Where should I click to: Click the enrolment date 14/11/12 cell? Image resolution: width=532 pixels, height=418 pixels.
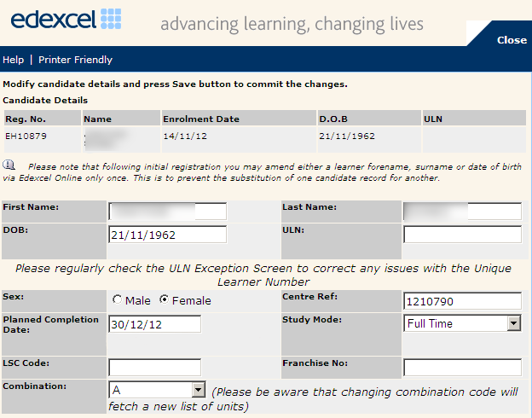pos(184,135)
